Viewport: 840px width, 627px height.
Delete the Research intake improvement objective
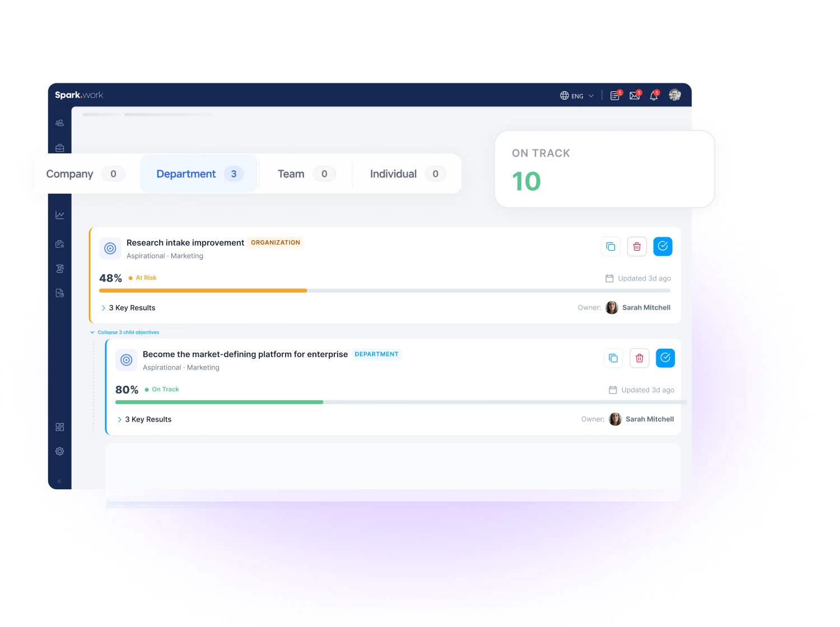tap(637, 246)
